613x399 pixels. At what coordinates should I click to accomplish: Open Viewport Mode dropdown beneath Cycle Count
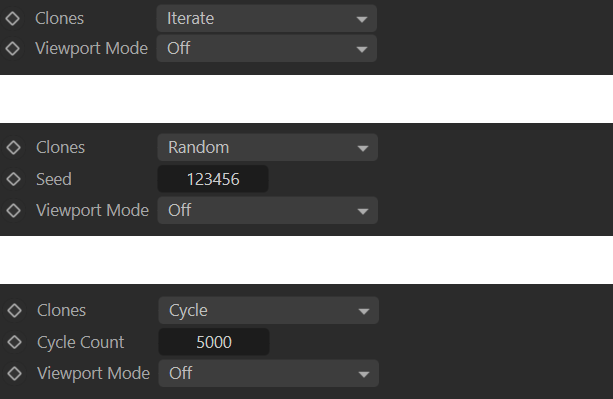pos(269,373)
